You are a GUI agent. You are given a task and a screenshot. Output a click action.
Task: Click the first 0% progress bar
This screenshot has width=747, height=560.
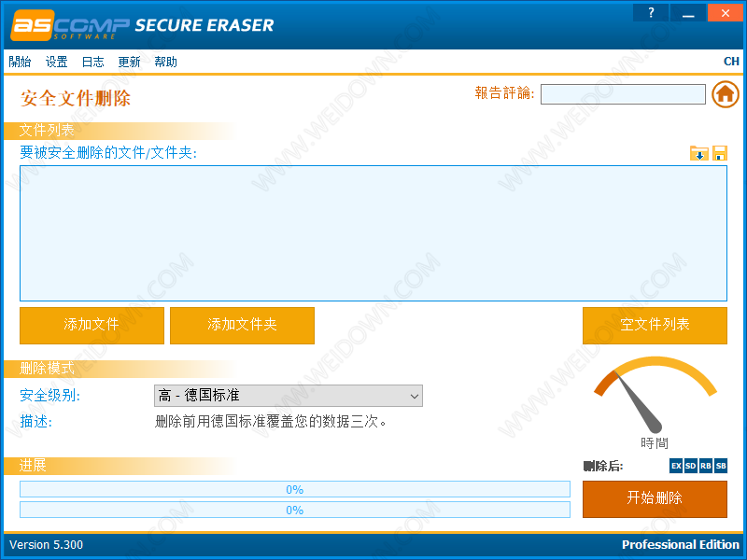coord(295,489)
